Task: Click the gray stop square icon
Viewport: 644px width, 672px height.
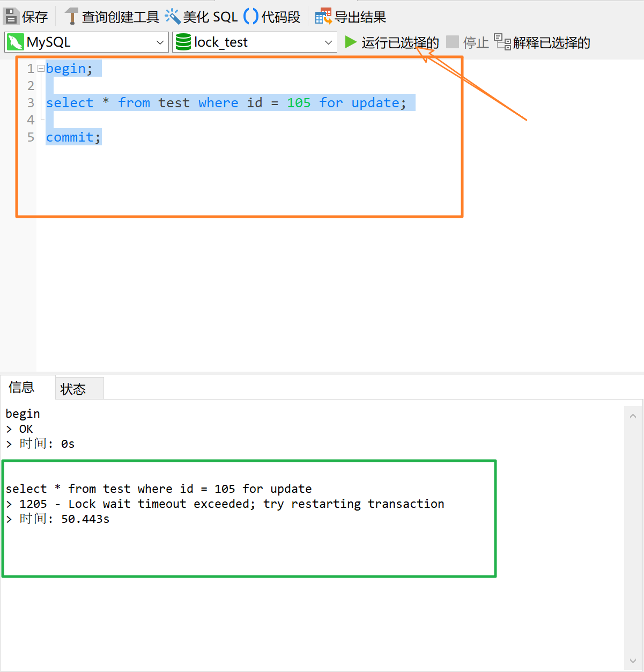Action: tap(453, 42)
